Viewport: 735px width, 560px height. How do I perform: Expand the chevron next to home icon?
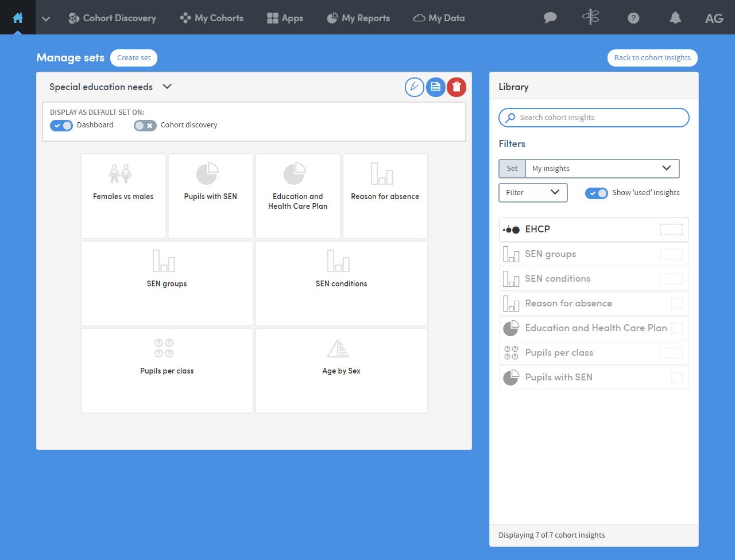click(x=46, y=18)
